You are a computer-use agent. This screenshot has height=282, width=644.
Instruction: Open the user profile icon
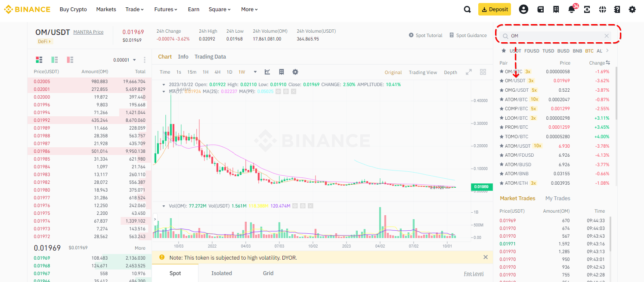pyautogui.click(x=523, y=9)
